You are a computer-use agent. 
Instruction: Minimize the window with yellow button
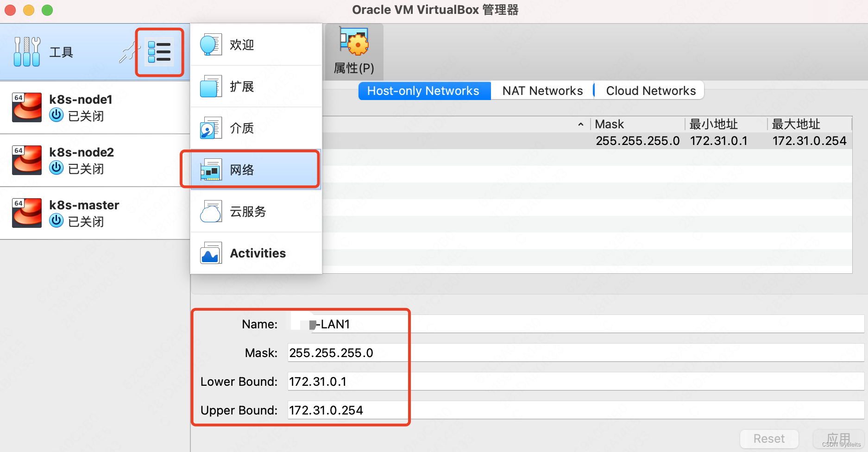(29, 10)
